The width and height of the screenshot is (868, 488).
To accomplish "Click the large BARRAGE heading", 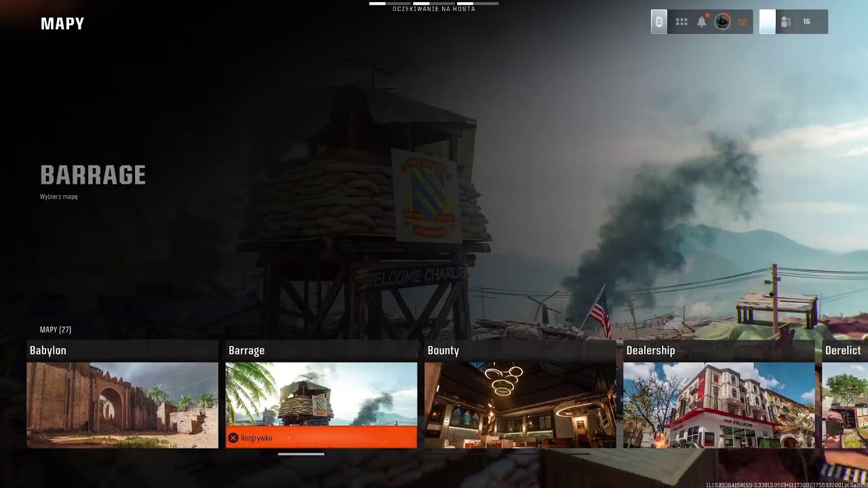I will point(93,175).
